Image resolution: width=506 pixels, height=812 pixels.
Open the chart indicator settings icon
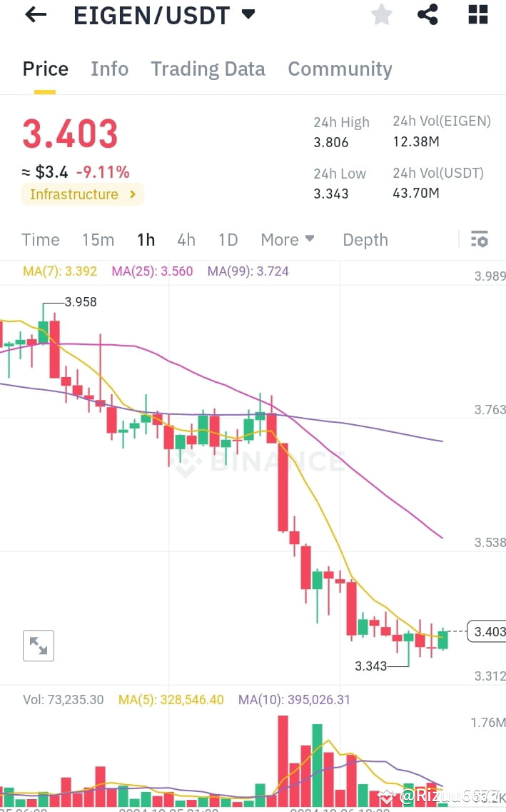pos(480,239)
